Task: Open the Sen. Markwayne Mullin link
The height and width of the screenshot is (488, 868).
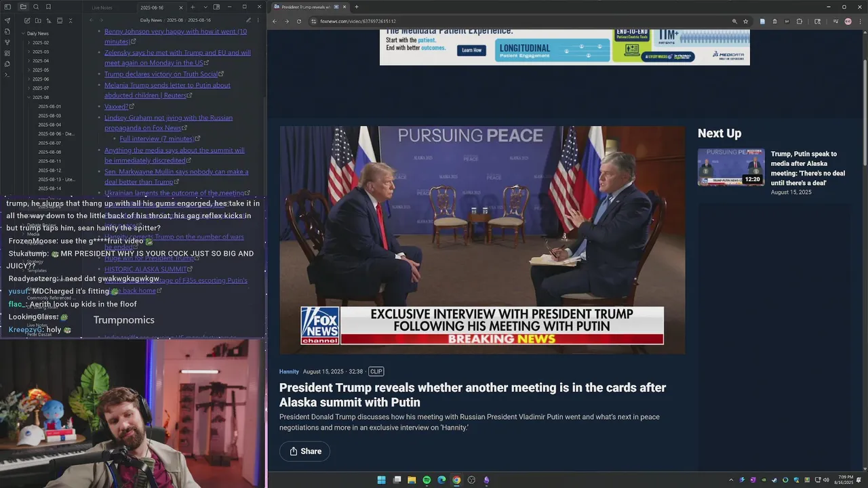Action: coord(176,177)
